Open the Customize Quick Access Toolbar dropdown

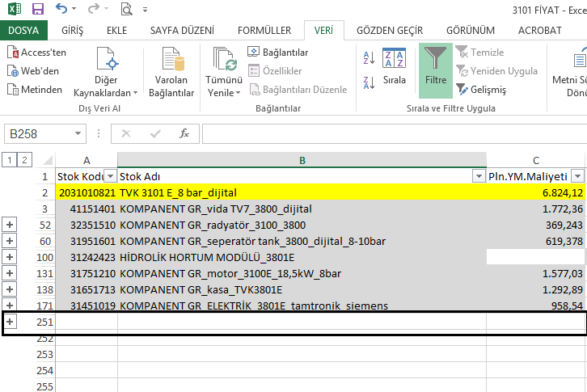[145, 10]
